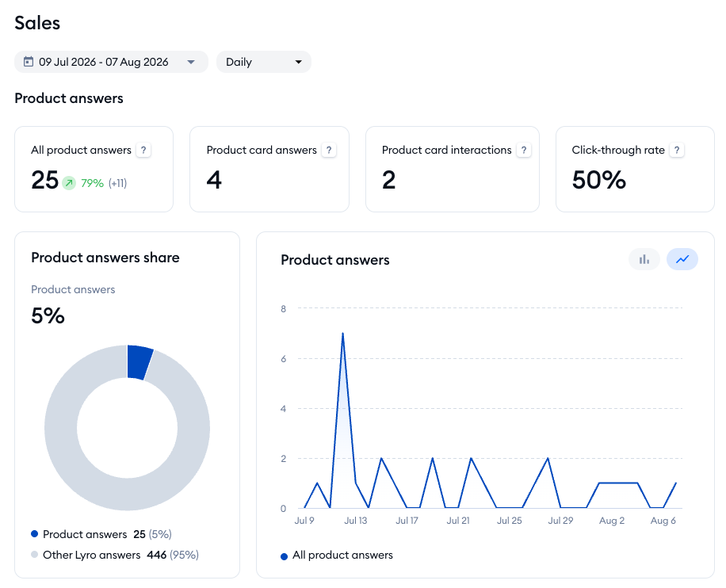Select the Click-through rate card

(635, 169)
